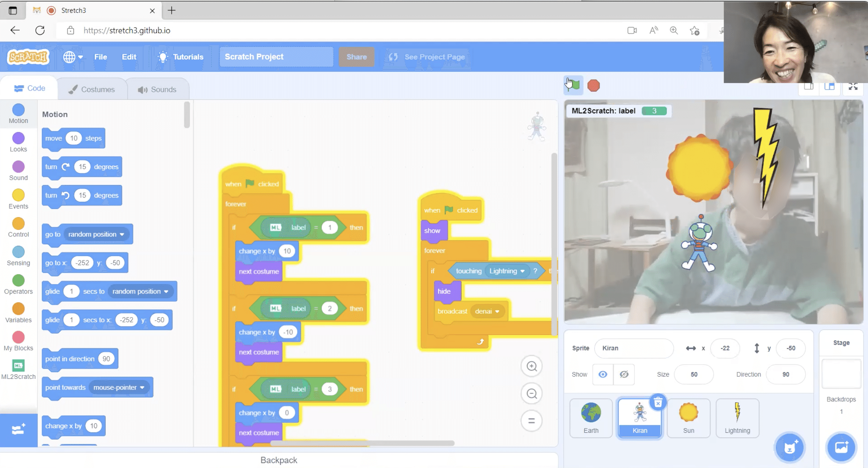The height and width of the screenshot is (468, 868).
Task: Switch to the Costumes tab
Action: pyautogui.click(x=92, y=90)
